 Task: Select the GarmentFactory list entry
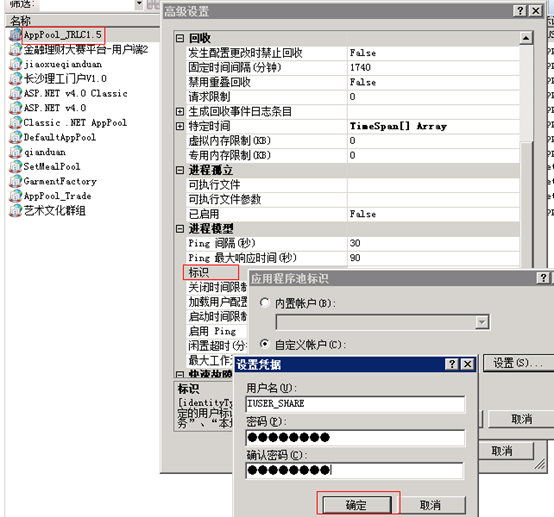click(x=60, y=181)
